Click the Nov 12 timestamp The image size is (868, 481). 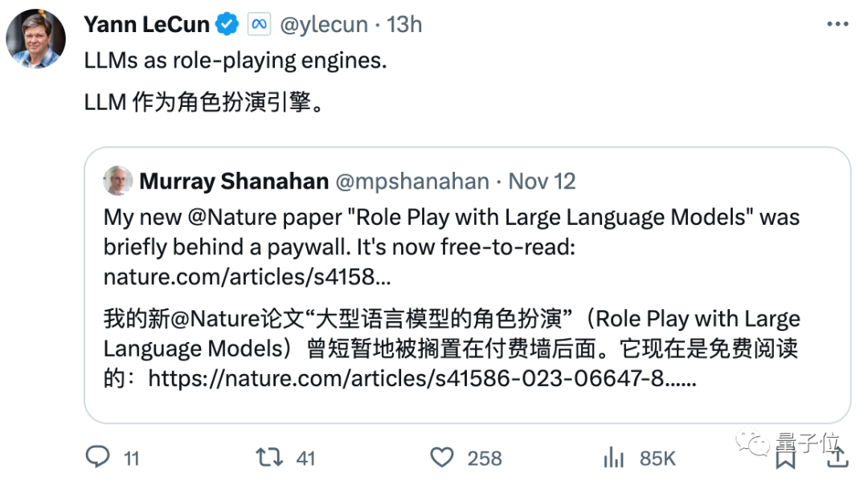coord(542,181)
